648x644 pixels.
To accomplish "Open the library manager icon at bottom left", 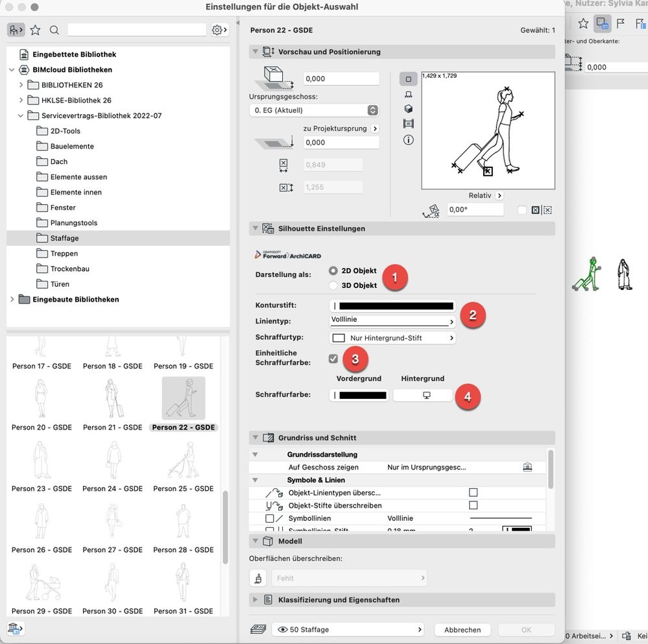I will tap(16, 628).
